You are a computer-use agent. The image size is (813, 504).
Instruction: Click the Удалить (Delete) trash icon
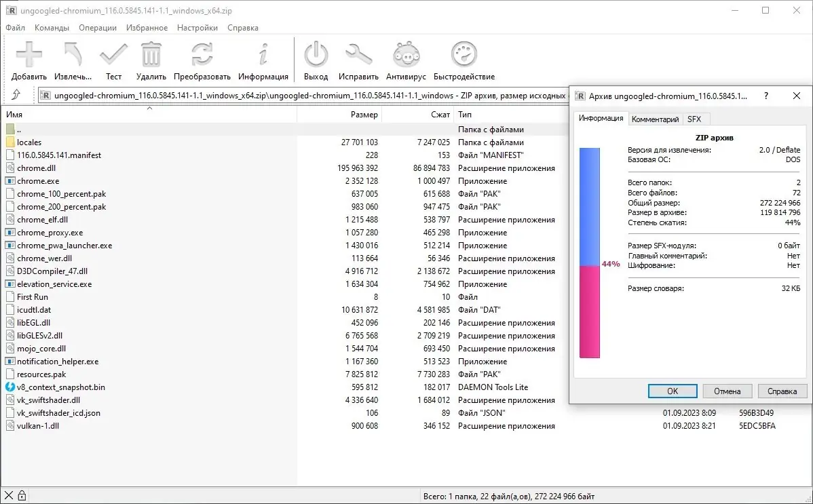(x=151, y=54)
